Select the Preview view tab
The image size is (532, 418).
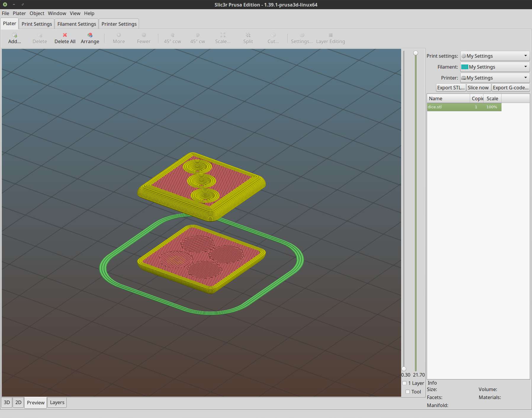pyautogui.click(x=36, y=403)
